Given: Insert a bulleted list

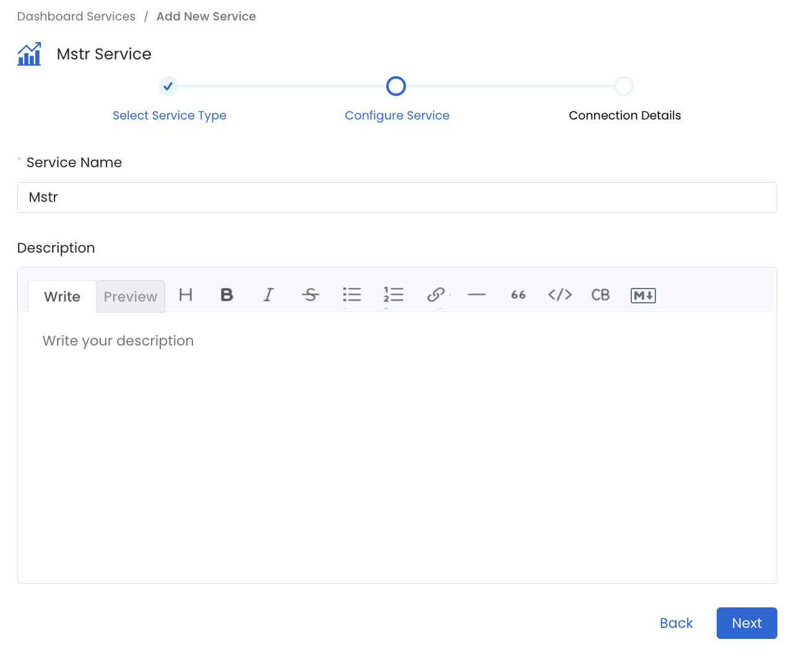Looking at the screenshot, I should 352,295.
